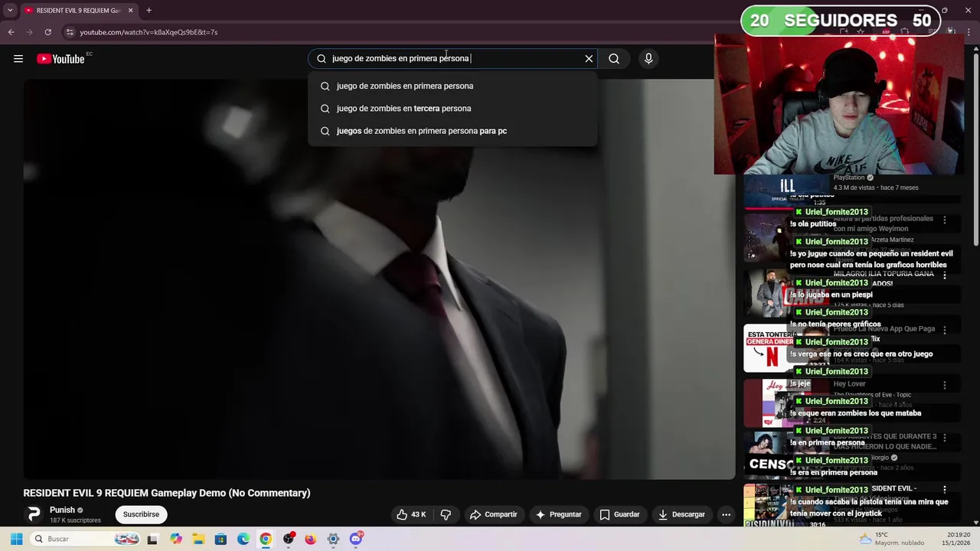Download the video with Descargar
This screenshot has height=551, width=980.
click(x=681, y=514)
